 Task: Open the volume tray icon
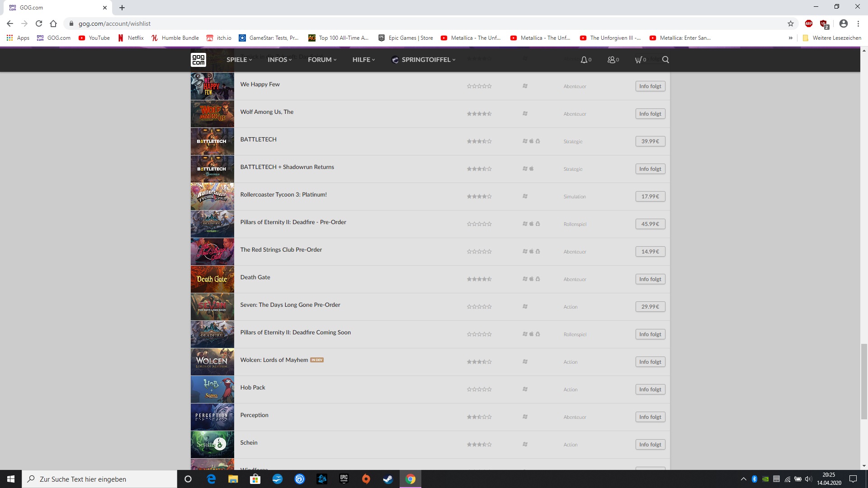coord(808,479)
